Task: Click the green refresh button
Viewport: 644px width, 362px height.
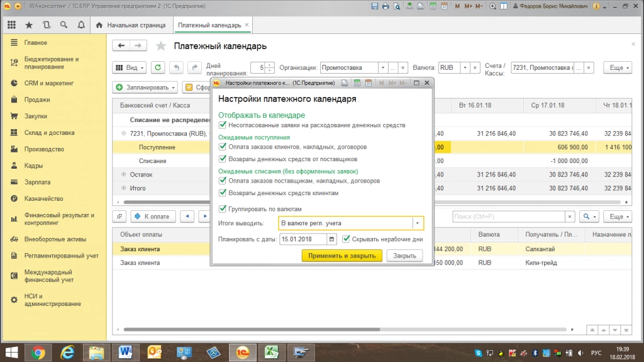Action: 158,67
